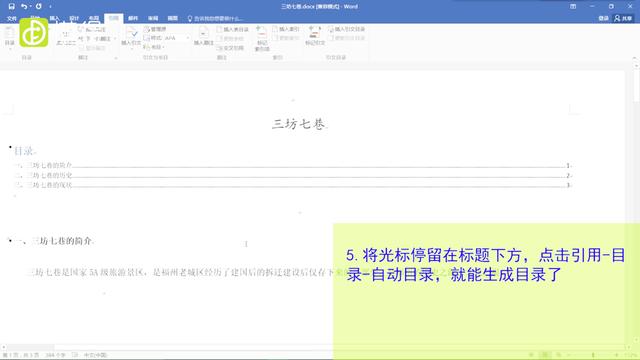Click the Tell Me search box

[215, 18]
